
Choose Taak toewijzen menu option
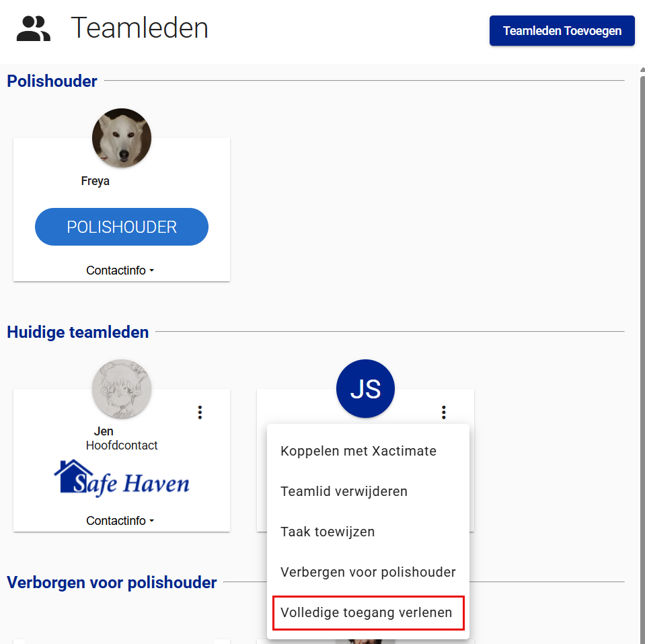point(368,532)
